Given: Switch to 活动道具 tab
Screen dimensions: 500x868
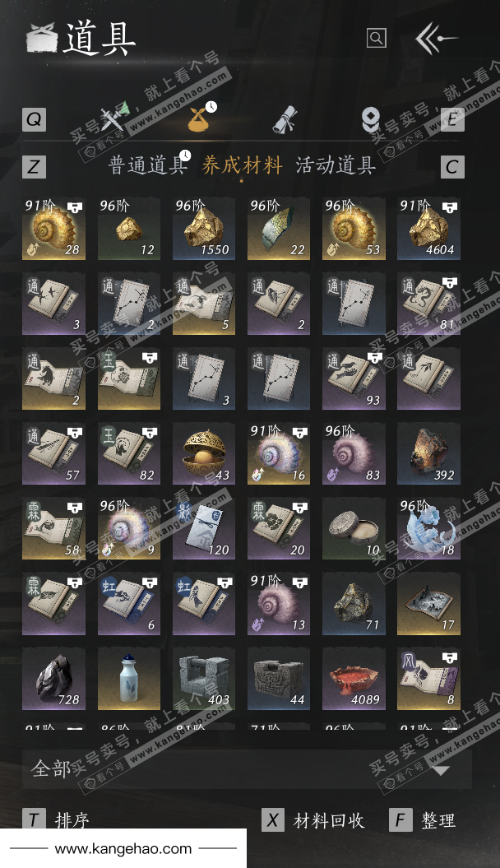Looking at the screenshot, I should pos(336,165).
